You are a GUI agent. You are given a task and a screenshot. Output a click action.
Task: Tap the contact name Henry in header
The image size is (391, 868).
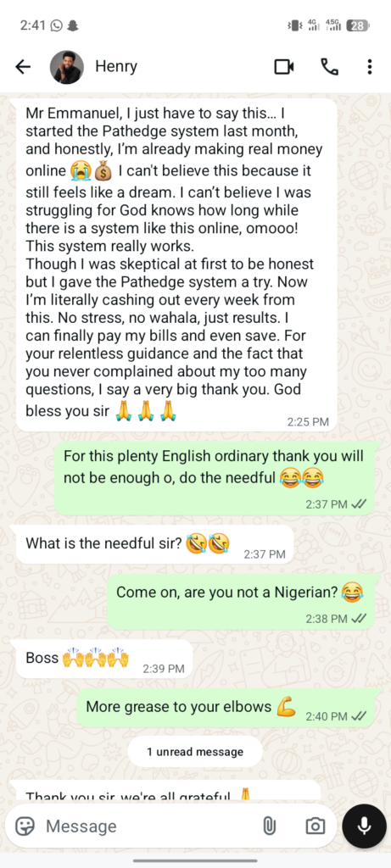[115, 66]
